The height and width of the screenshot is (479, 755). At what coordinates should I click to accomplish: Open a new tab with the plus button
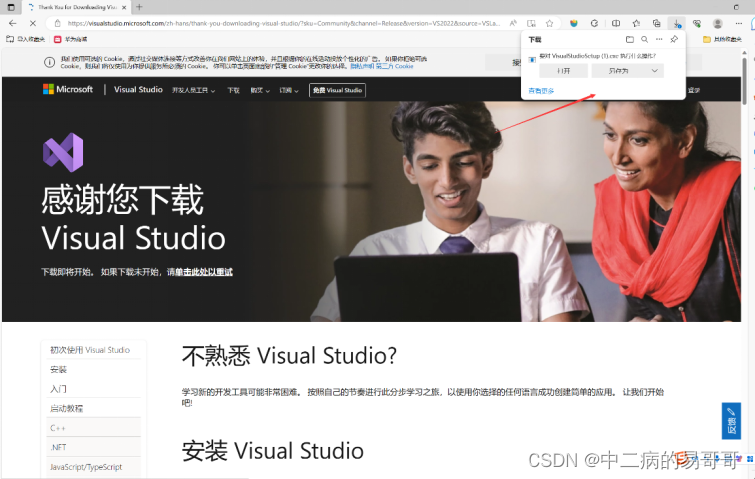pos(139,7)
